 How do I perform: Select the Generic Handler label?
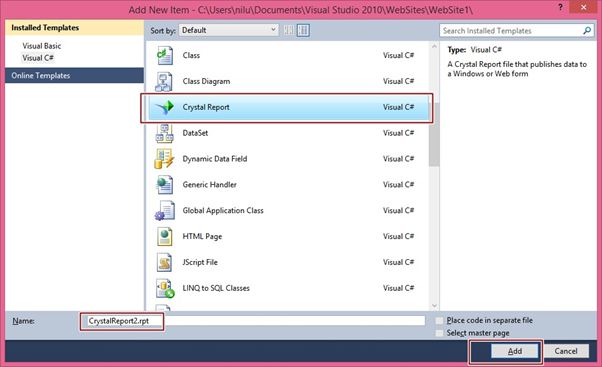pyautogui.click(x=209, y=185)
